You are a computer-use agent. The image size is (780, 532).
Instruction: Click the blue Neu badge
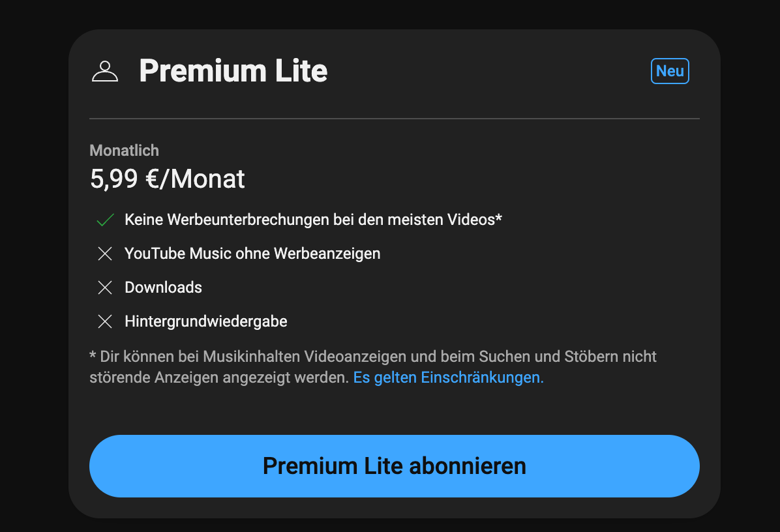coord(670,71)
